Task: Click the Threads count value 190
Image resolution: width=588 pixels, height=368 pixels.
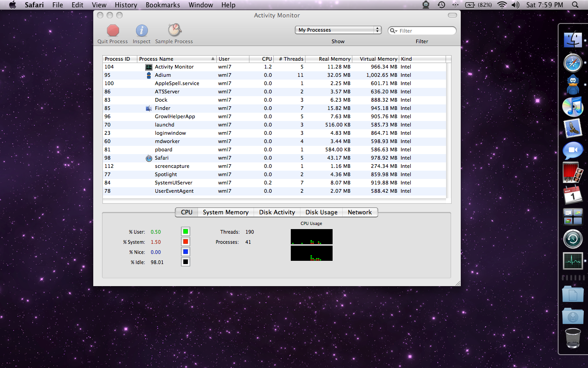Action: [249, 232]
